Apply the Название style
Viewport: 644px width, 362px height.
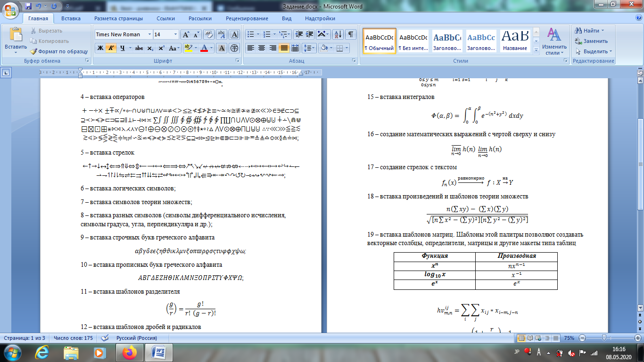[515, 41]
